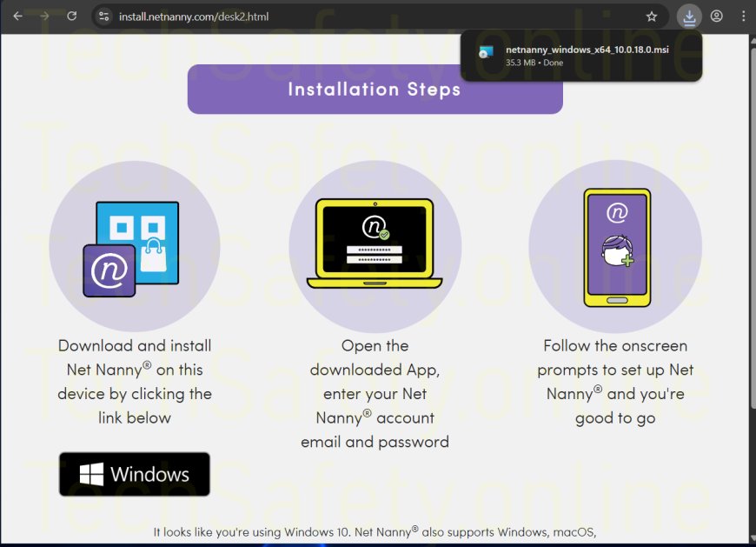Screen dimensions: 756x547
Task: Reload the Net Nanny install page
Action: [x=72, y=16]
